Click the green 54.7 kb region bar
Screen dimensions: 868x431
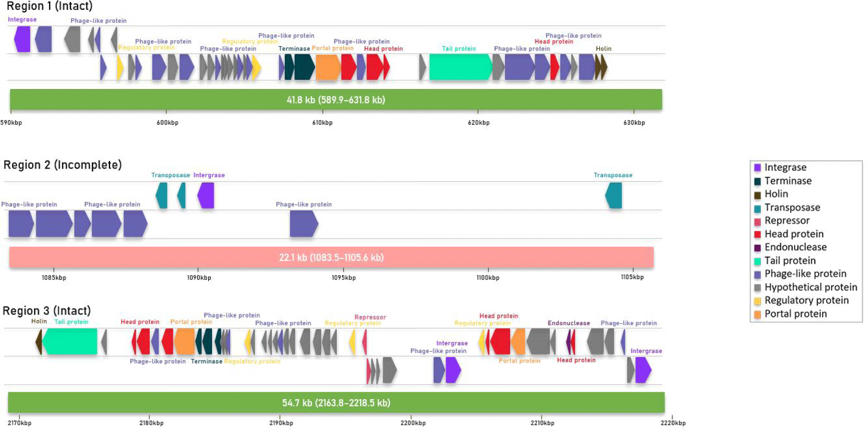tap(336, 403)
